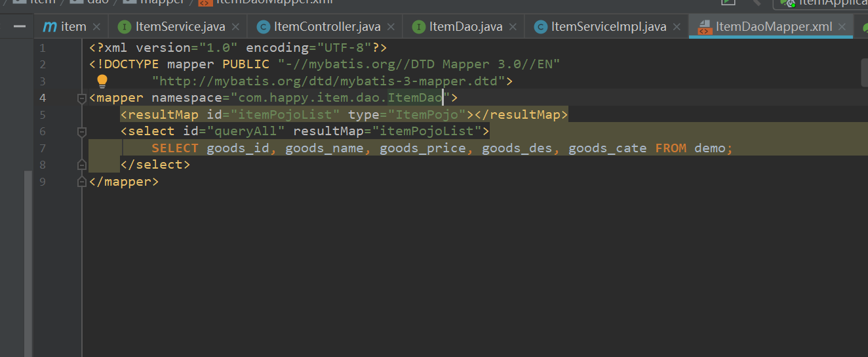868x357 pixels.
Task: Click the XML file icon on ItemDaoMapper.xml tab
Action: click(704, 27)
